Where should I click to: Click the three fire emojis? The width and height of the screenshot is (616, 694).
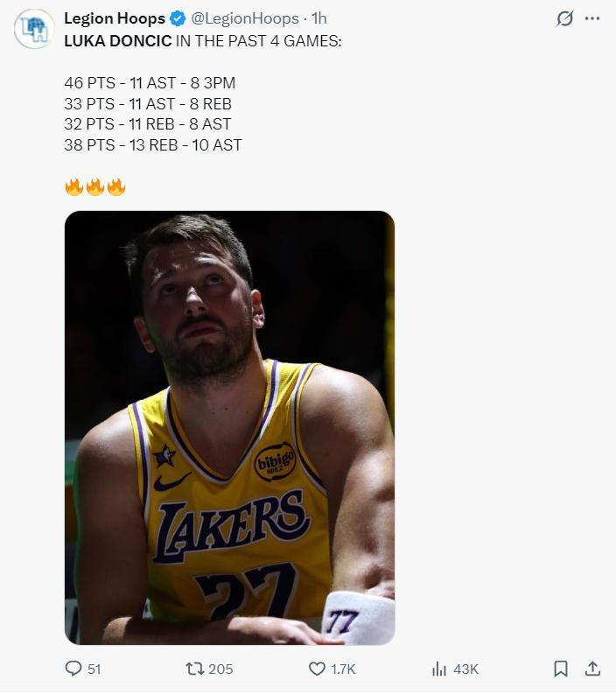95,186
